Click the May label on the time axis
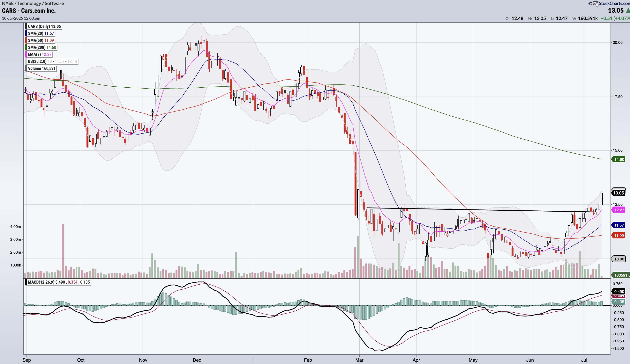Viewport: 630px width, 364px height. tap(473, 360)
